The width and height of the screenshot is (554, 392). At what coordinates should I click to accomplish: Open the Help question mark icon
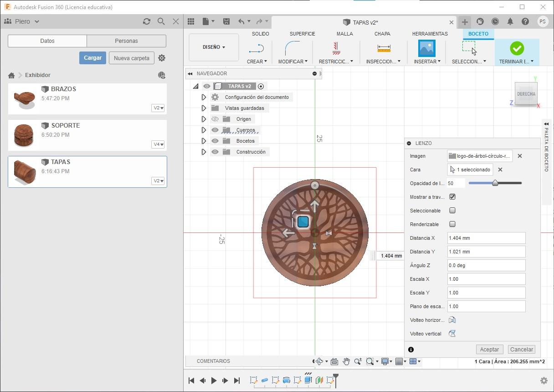click(x=525, y=21)
